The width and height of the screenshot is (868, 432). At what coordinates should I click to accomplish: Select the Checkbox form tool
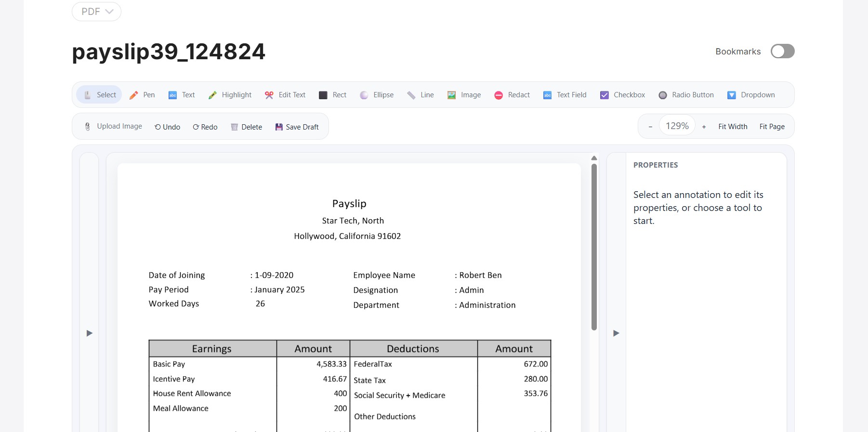coord(622,95)
